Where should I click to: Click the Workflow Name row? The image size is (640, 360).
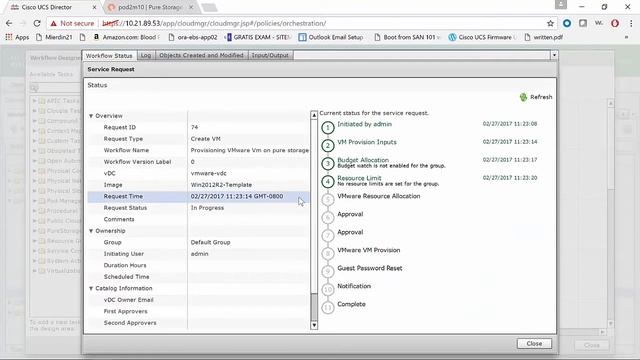pos(198,150)
